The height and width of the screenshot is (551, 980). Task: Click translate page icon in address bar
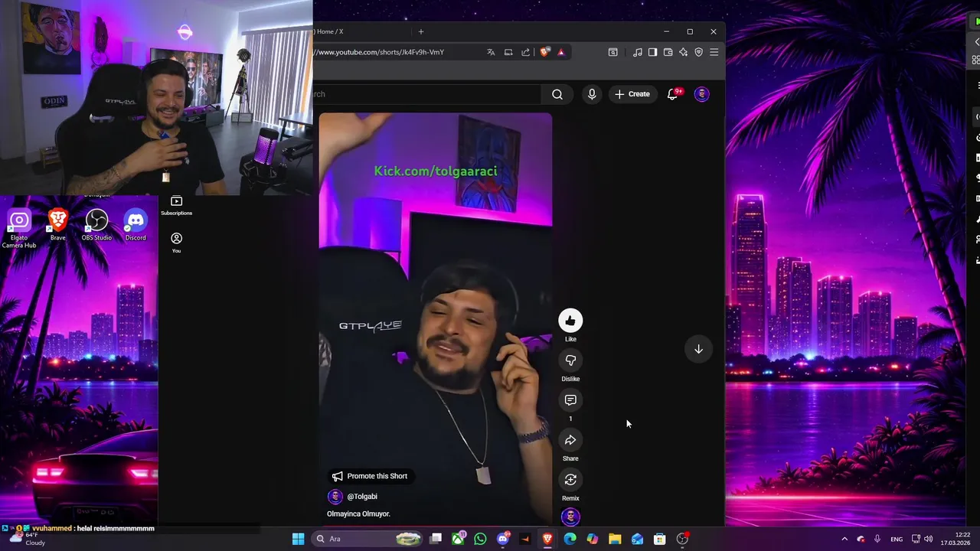tap(491, 52)
